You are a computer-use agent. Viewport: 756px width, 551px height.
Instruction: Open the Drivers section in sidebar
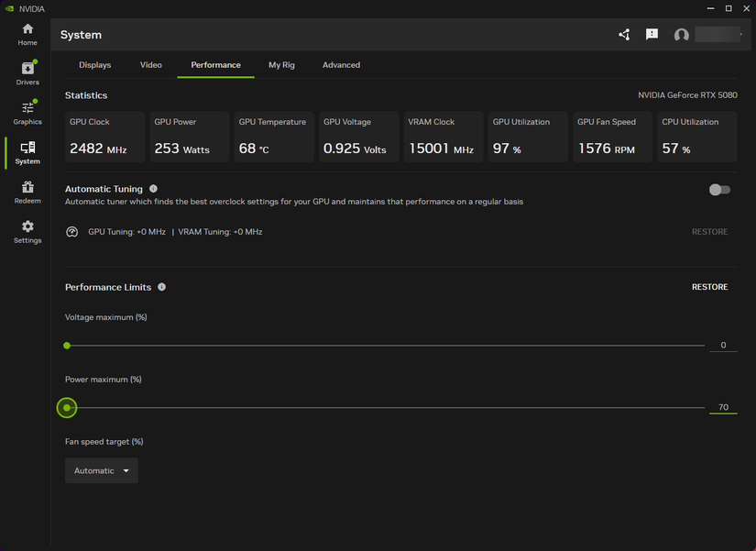[27, 73]
